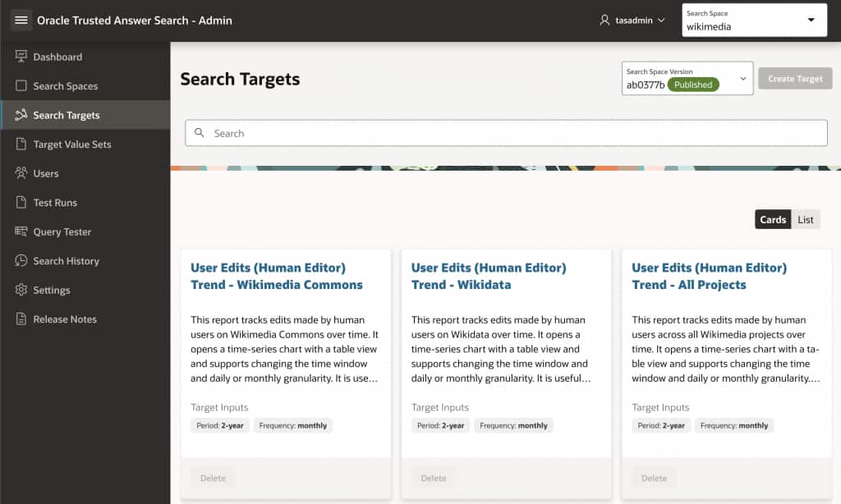Click Period: 2-year chip on All Projects card
The image size is (841, 504).
(x=661, y=425)
